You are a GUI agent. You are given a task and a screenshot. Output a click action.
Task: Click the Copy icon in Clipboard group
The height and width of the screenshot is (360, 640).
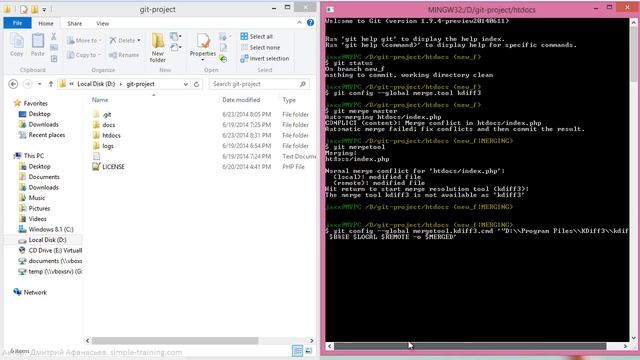[x=17, y=45]
